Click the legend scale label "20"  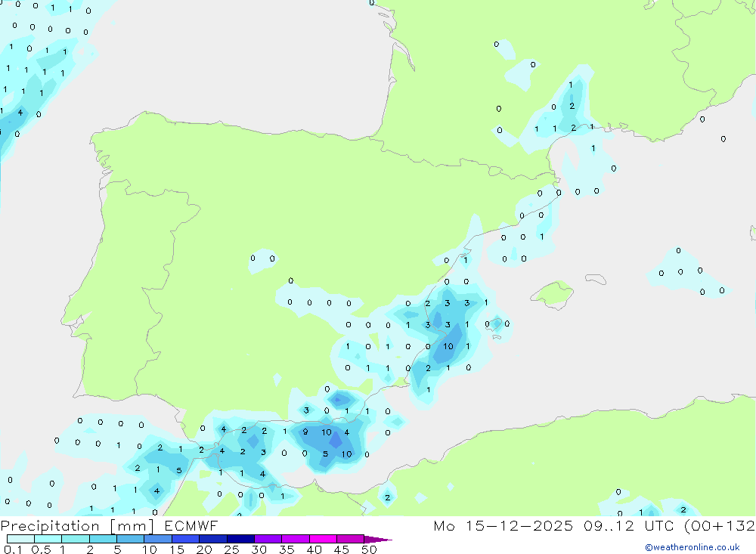click(204, 549)
